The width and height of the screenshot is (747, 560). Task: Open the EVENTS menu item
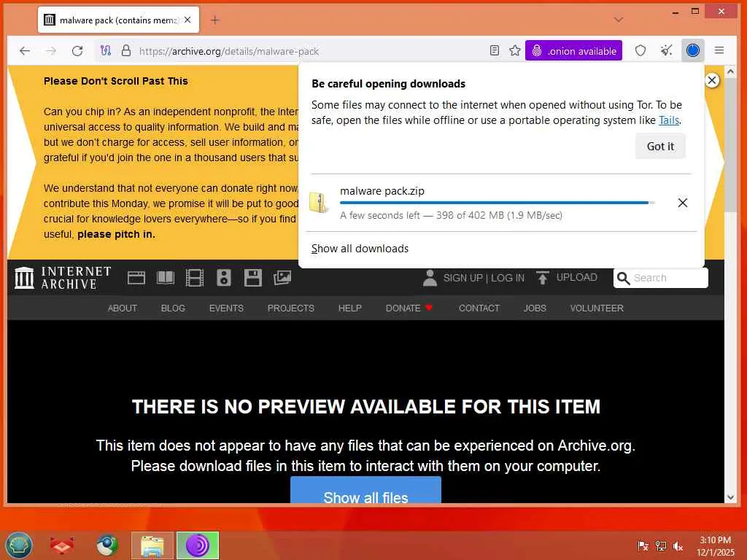[x=226, y=308]
